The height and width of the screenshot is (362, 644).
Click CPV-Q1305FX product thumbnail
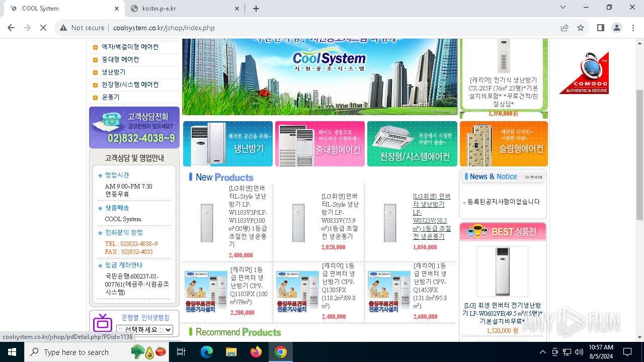[297, 292]
